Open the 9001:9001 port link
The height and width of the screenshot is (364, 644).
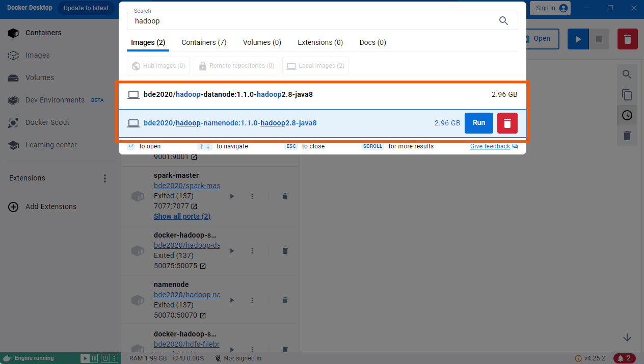point(175,157)
